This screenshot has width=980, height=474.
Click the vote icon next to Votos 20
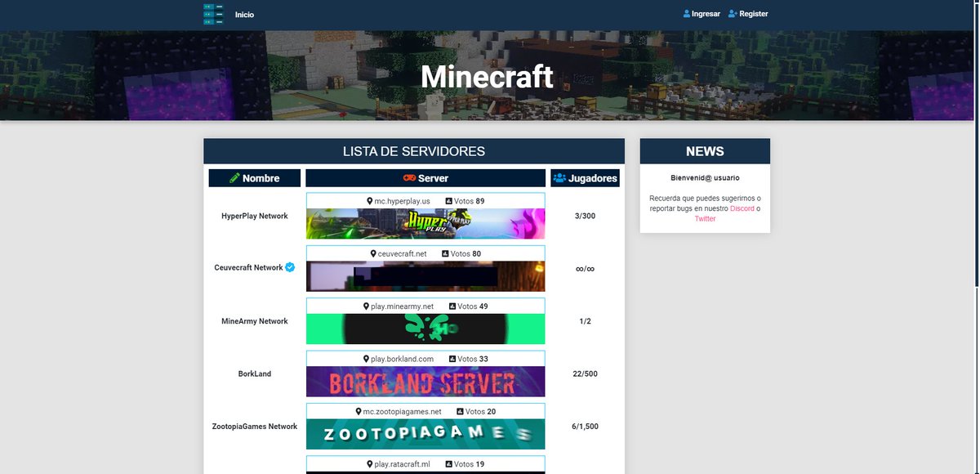460,412
